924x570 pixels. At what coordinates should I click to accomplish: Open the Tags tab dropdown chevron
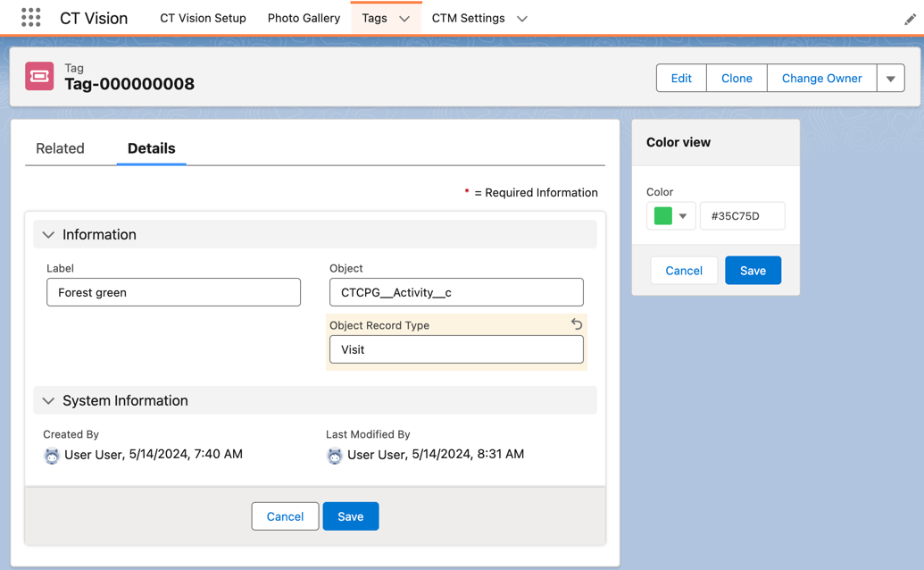404,19
